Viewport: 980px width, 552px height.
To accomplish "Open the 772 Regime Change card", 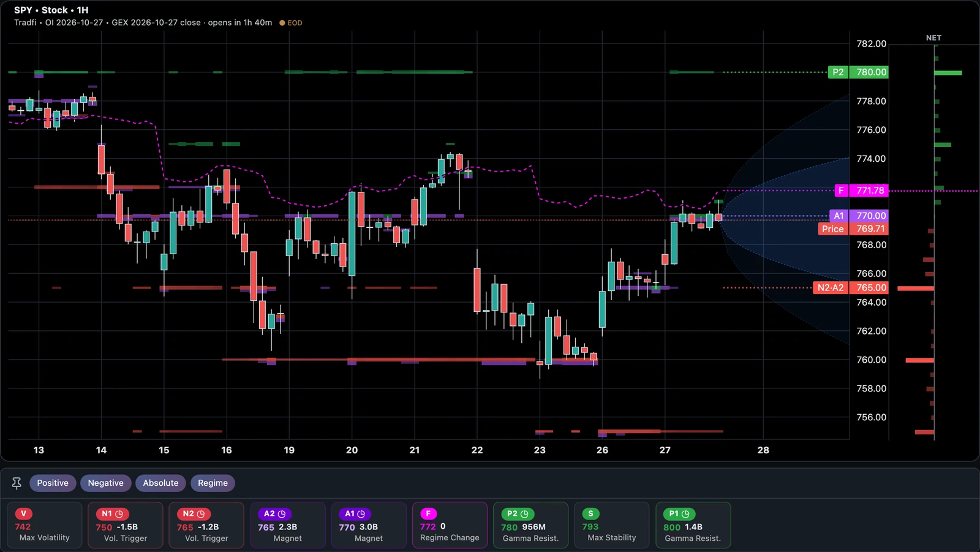I will click(x=450, y=525).
